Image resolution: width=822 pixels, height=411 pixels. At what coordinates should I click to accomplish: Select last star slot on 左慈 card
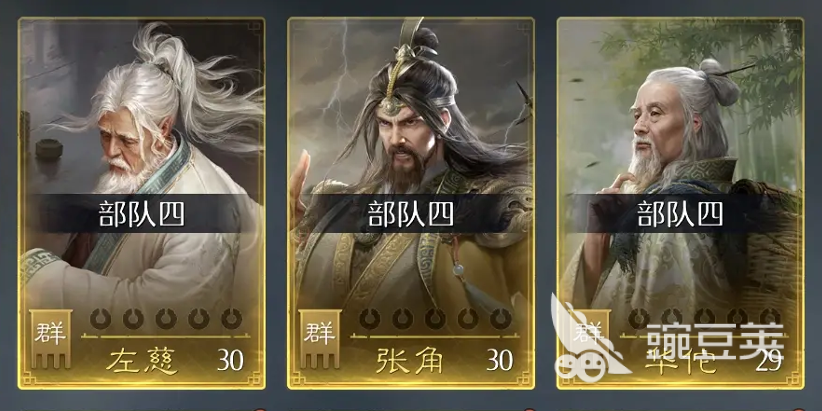click(231, 318)
